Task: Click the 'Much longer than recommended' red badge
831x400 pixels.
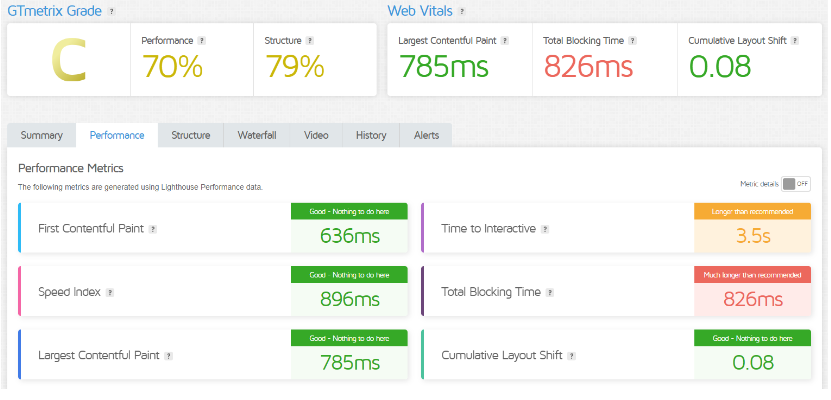Action: pyautogui.click(x=753, y=275)
